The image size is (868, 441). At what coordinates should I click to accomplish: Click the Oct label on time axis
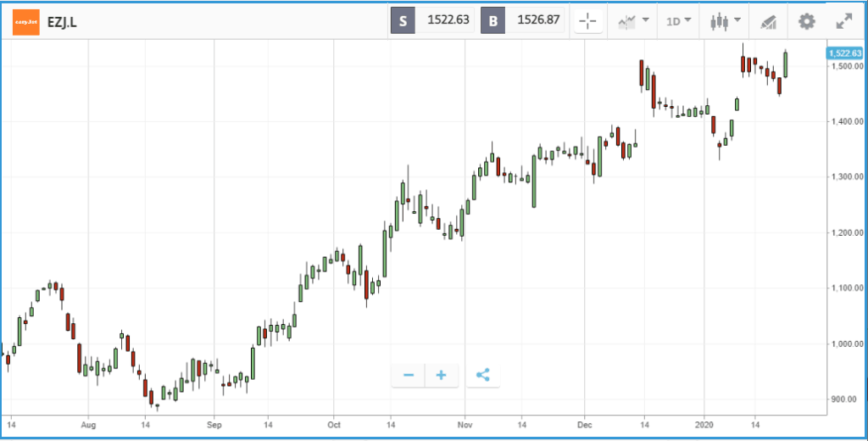tap(334, 425)
